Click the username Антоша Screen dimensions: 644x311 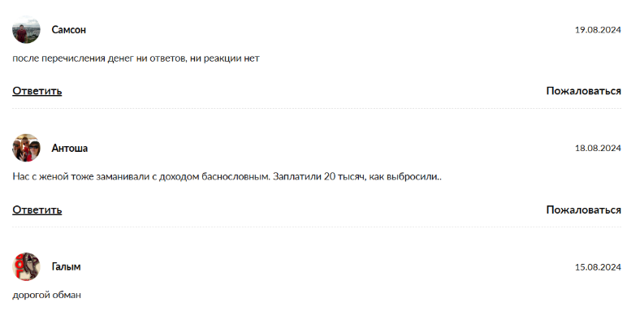click(69, 148)
